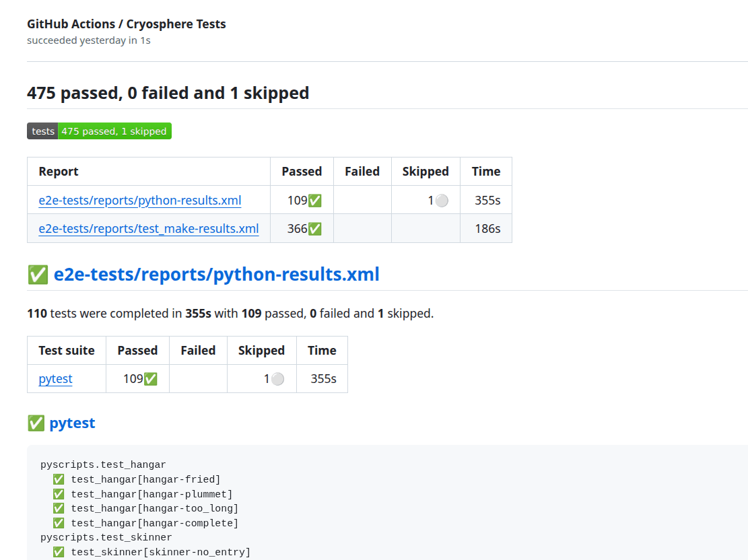
Task: Click the blue pytest section heading
Action: pos(72,423)
